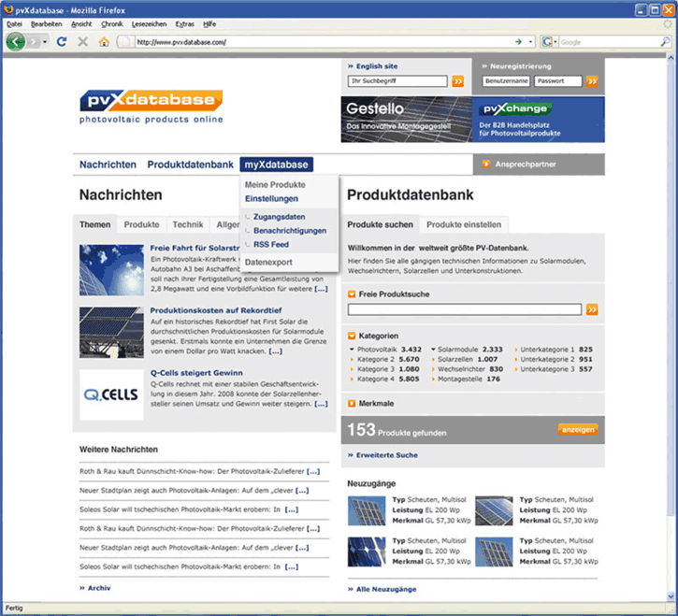Collapse the Solarmodule category
This screenshot has width=678, height=616.
[433, 350]
